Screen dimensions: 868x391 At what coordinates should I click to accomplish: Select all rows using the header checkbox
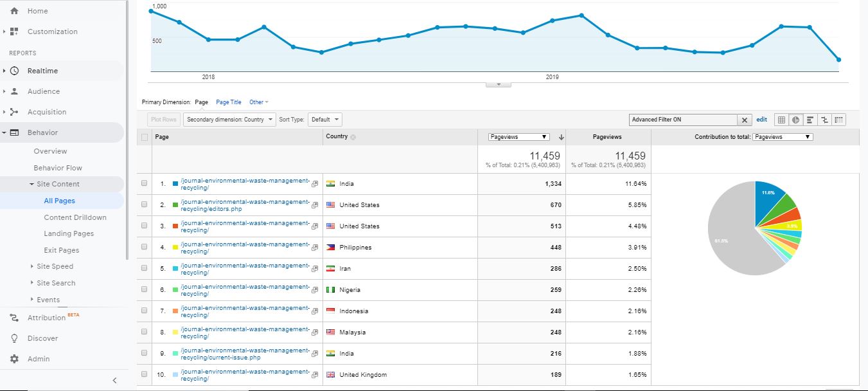145,137
